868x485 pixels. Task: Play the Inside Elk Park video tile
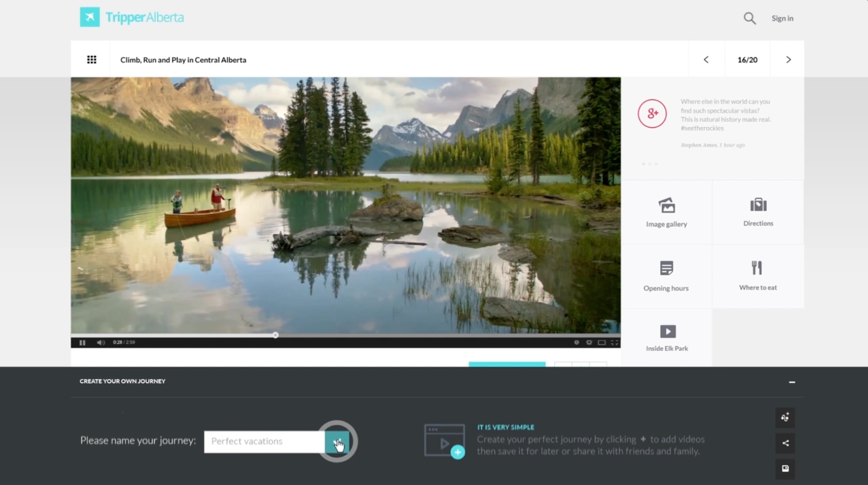click(666, 338)
